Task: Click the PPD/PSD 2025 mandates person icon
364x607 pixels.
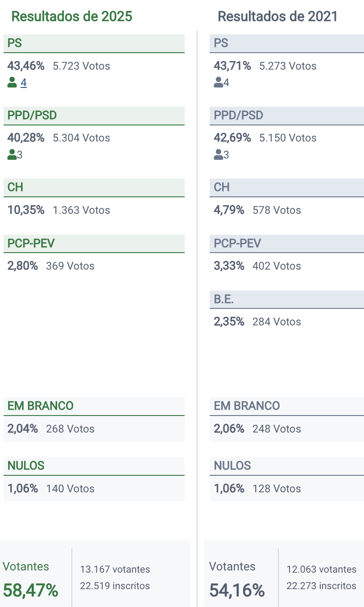Action: point(12,155)
